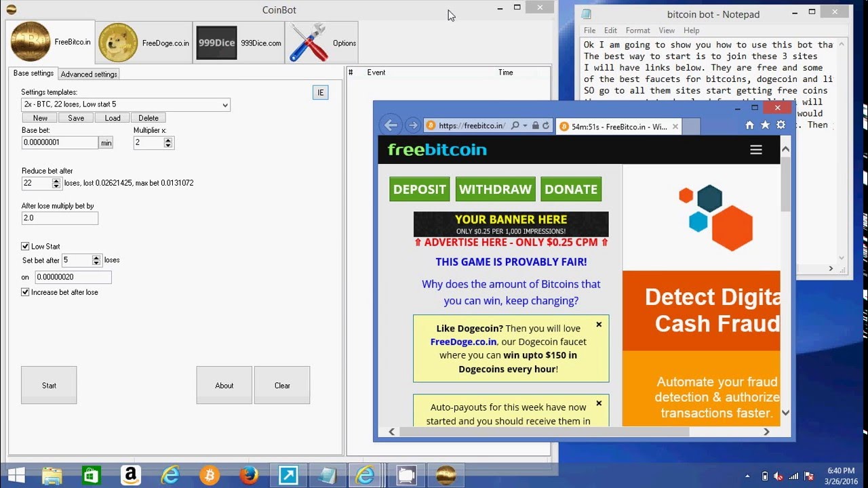Launch Firefox from the taskbar
Viewport: 868px width, 488px height.
(248, 475)
